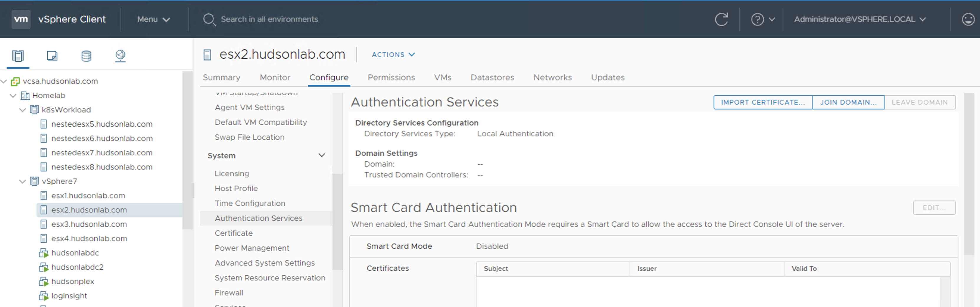Click host icon beside nestedesx5.hudsonlab.com

click(44, 124)
